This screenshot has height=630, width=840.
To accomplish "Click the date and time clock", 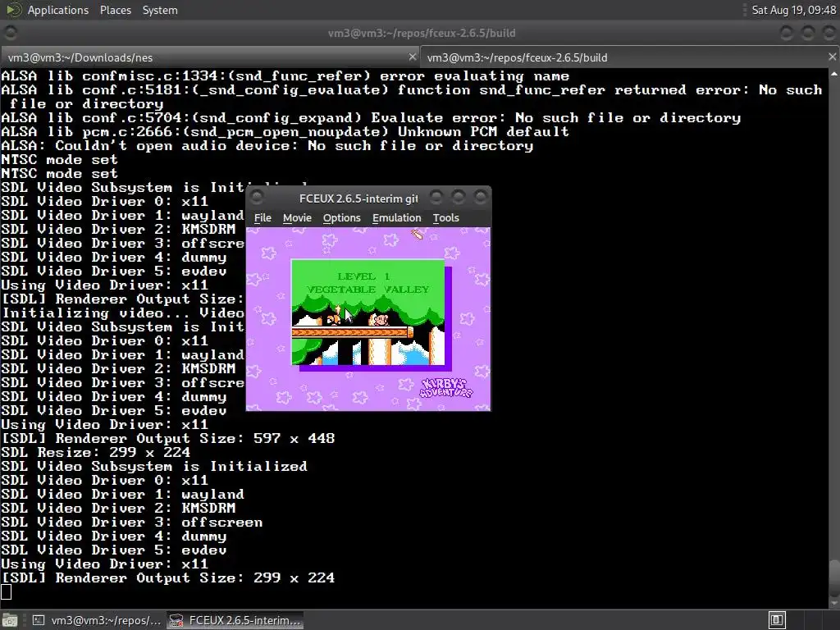I will [793, 10].
